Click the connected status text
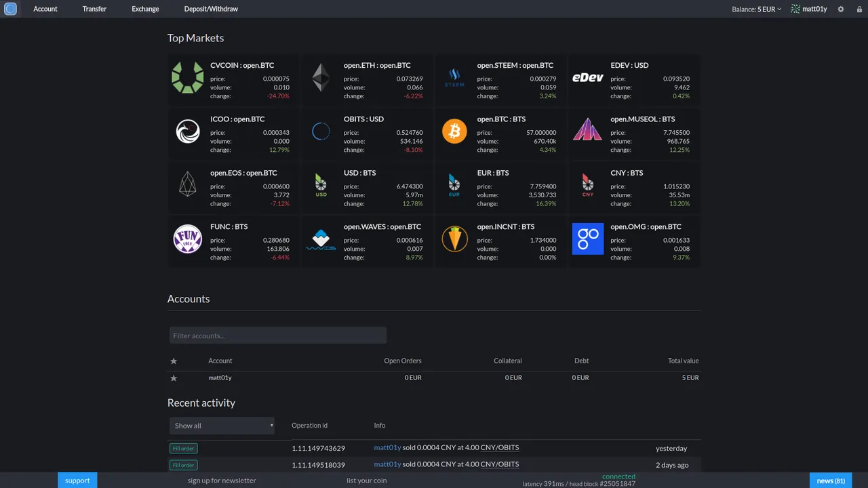 coord(618,476)
